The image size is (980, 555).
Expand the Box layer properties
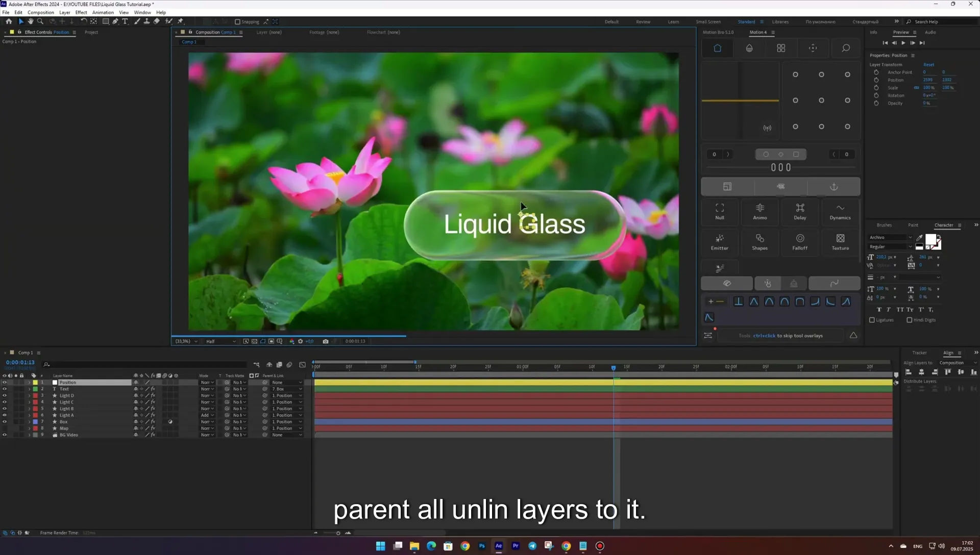click(x=29, y=422)
